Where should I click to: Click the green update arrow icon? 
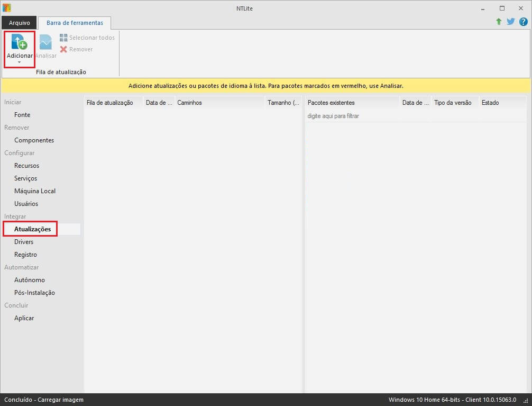point(499,22)
